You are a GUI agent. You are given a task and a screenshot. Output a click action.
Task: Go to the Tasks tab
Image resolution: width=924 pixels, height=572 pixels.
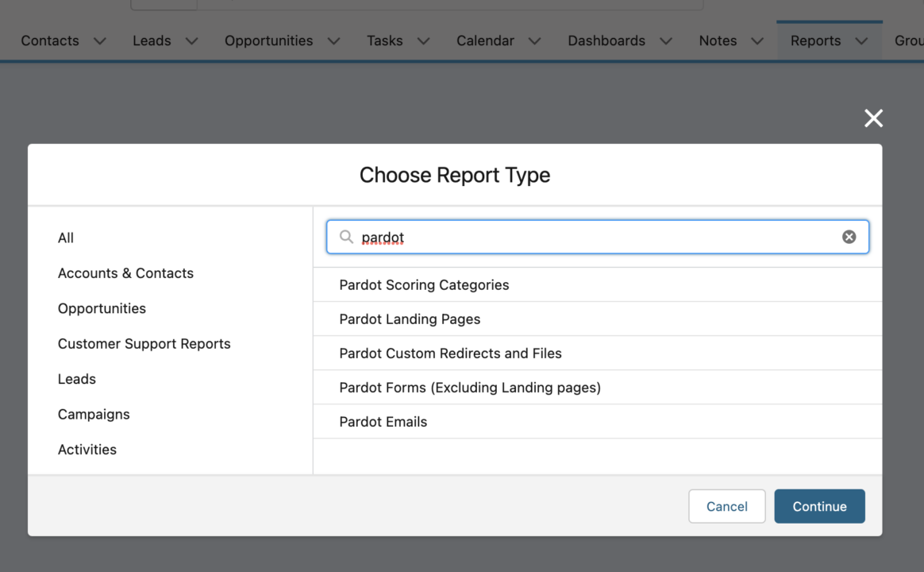(384, 41)
